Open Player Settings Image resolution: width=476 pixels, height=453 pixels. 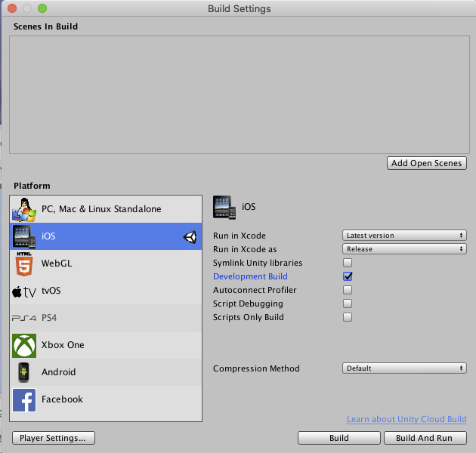pos(53,438)
